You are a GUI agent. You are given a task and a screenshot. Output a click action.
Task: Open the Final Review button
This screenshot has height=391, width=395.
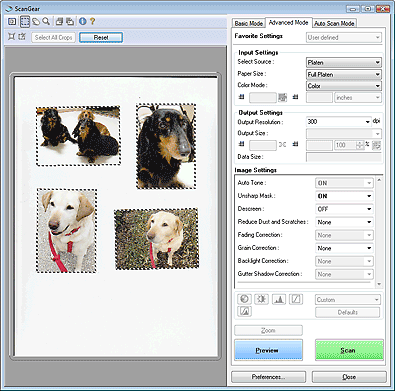pos(244,311)
